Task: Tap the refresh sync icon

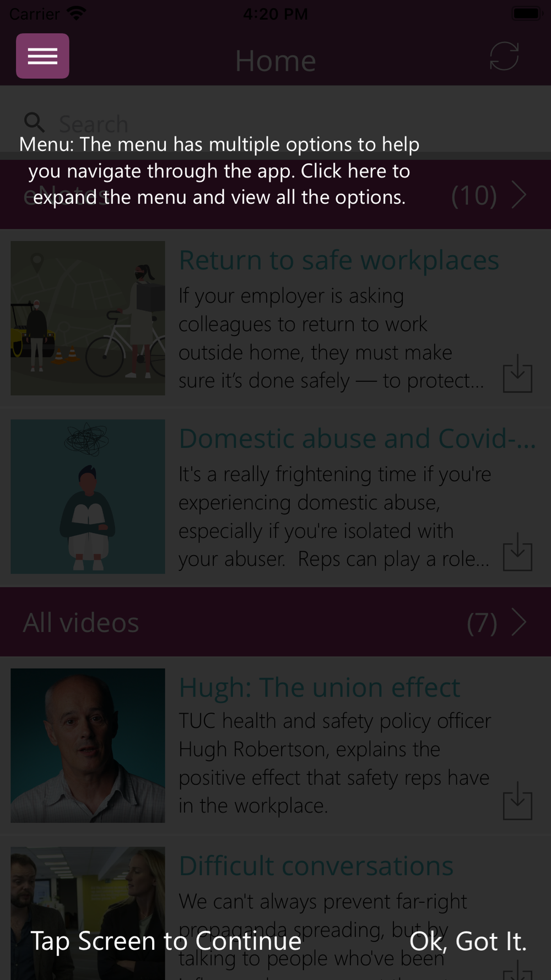Action: click(x=504, y=56)
